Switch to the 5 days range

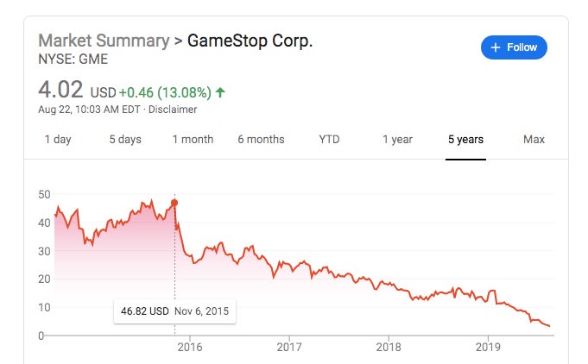click(125, 140)
